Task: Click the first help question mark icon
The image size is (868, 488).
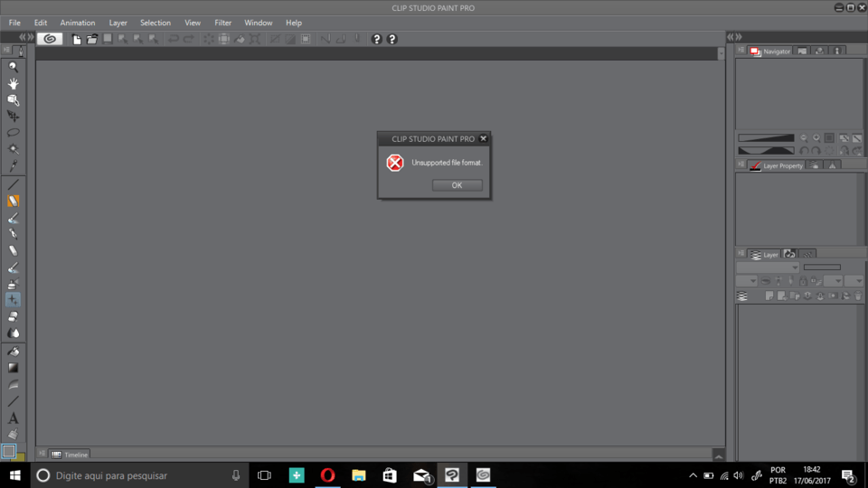Action: tap(377, 40)
